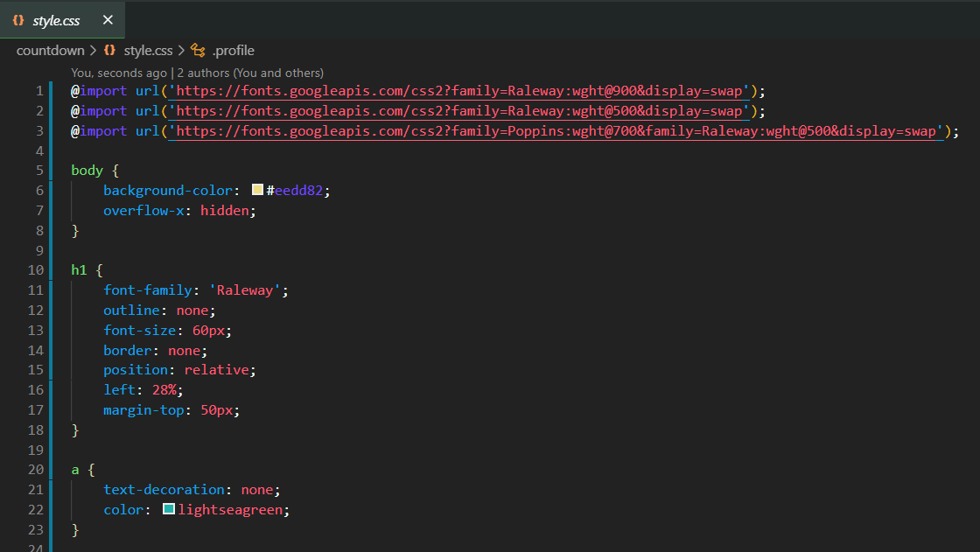This screenshot has width=980, height=552.
Task: Expand breadcrumb chevron after style.css
Action: pos(181,50)
